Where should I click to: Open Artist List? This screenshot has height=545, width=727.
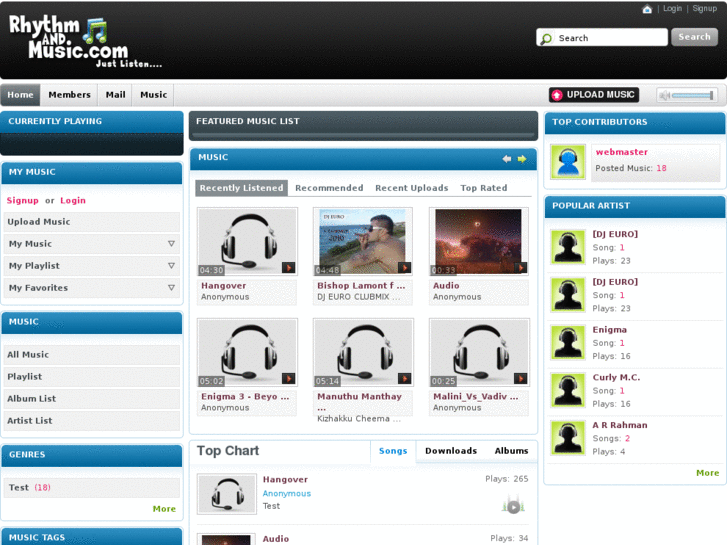92,421
